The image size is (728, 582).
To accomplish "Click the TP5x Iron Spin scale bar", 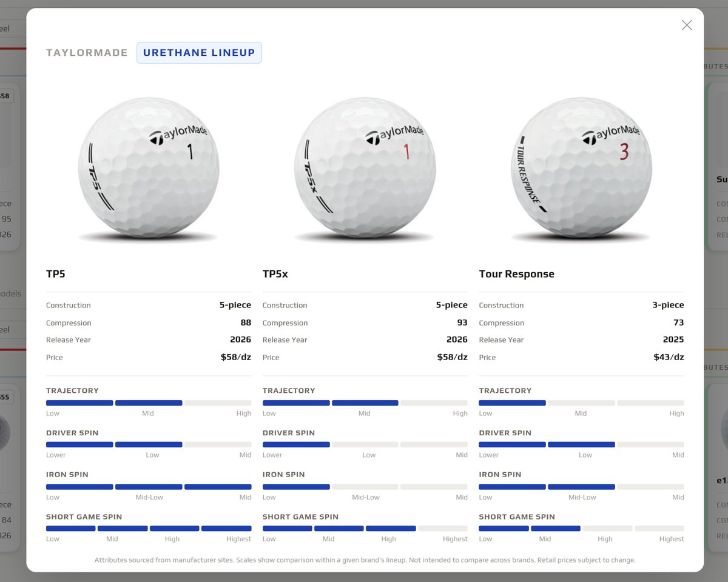I will [x=365, y=486].
